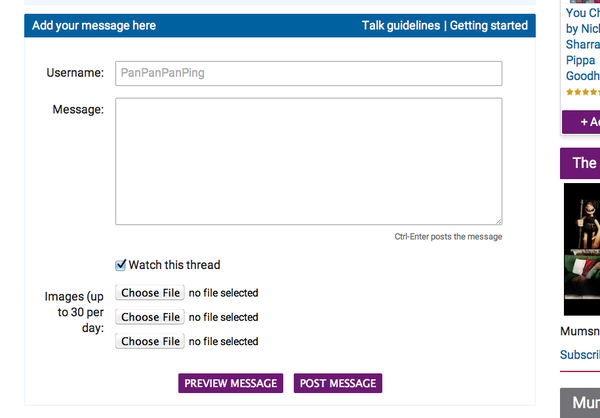Click the second Choose File button

(150, 317)
